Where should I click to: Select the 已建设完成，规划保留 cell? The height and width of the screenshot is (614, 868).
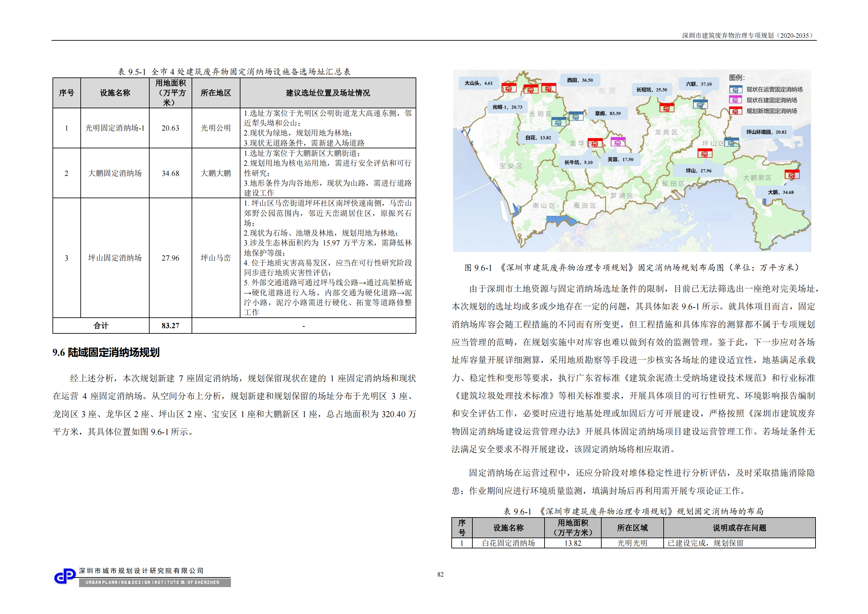pos(739,543)
